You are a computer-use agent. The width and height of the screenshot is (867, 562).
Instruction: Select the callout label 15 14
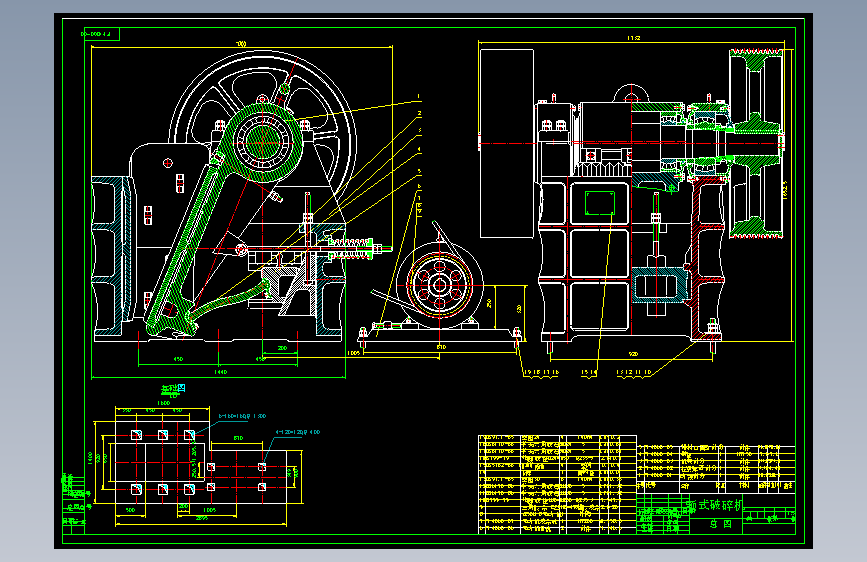(589, 373)
